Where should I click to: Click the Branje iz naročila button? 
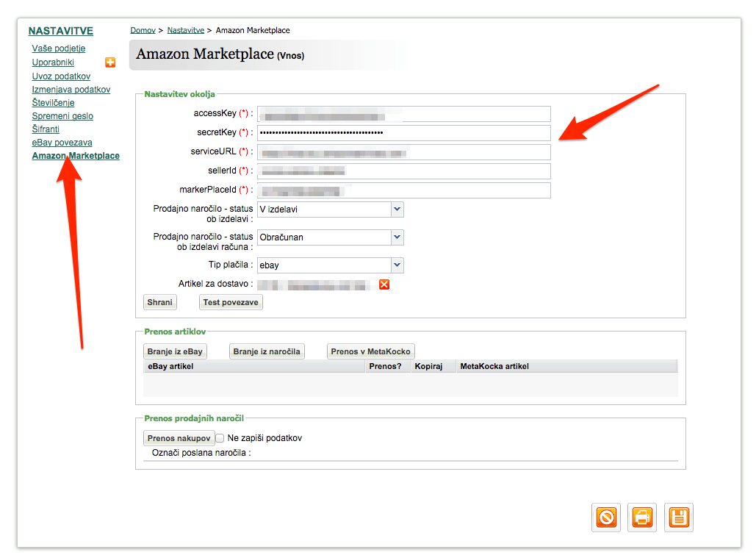point(267,351)
